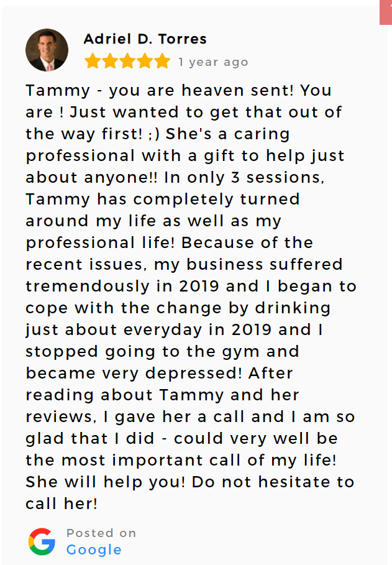Click the "heaven sent!" phrase
The image size is (392, 565).
point(238,90)
